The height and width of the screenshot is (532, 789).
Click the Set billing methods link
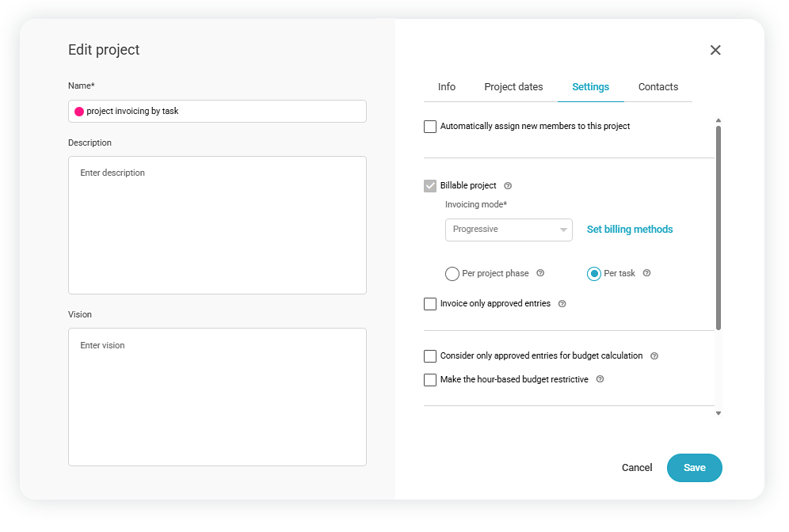[630, 230]
